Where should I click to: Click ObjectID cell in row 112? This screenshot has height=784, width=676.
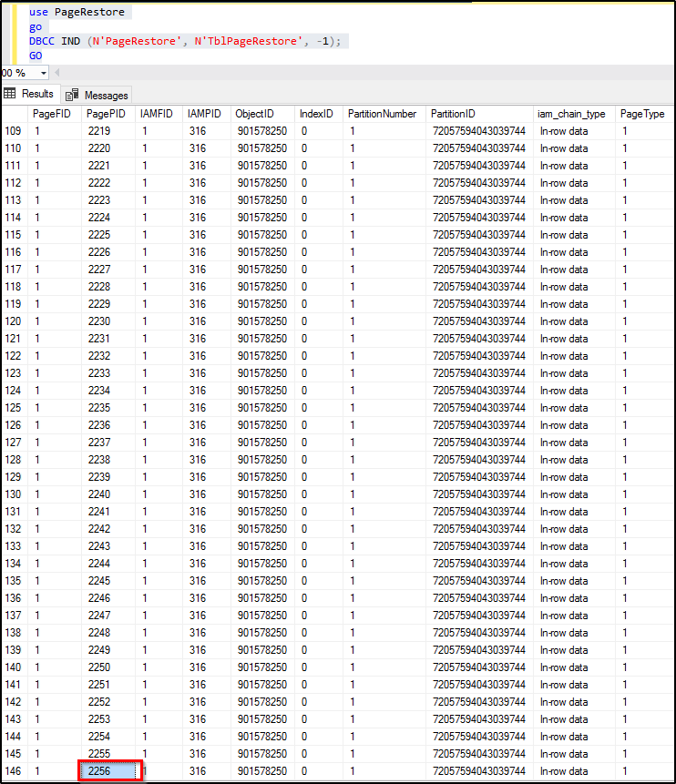(262, 183)
